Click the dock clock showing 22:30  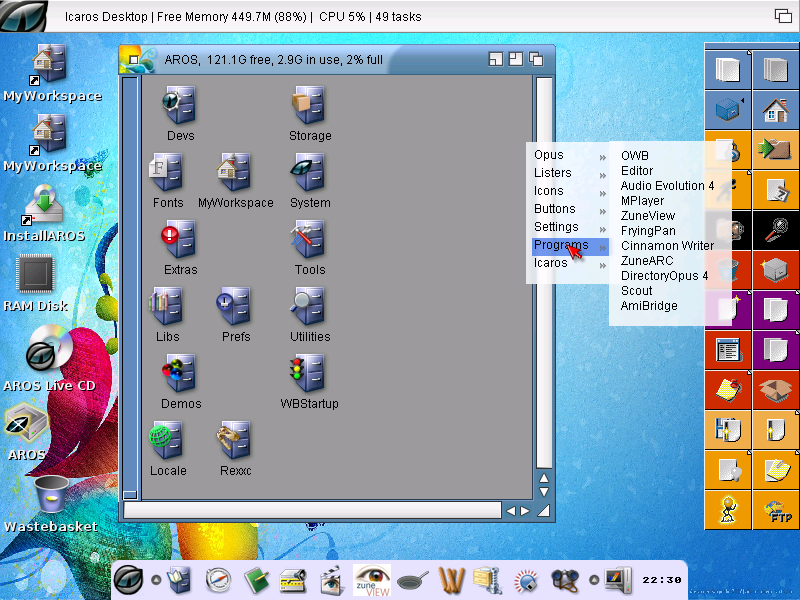pos(662,580)
